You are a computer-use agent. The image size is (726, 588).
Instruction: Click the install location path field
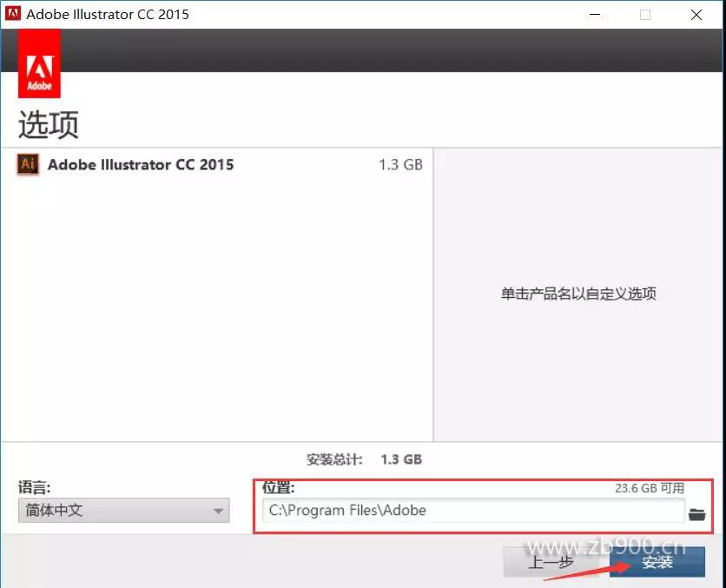(473, 510)
